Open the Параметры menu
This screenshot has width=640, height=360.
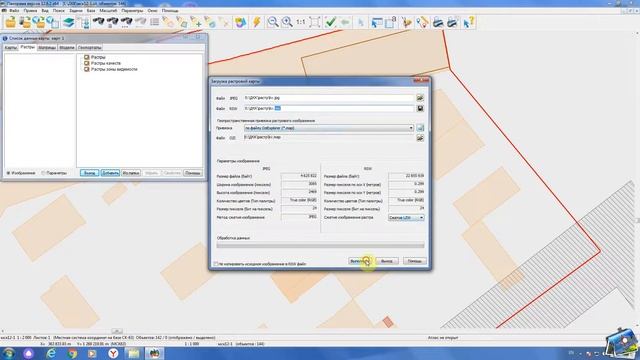pos(132,11)
